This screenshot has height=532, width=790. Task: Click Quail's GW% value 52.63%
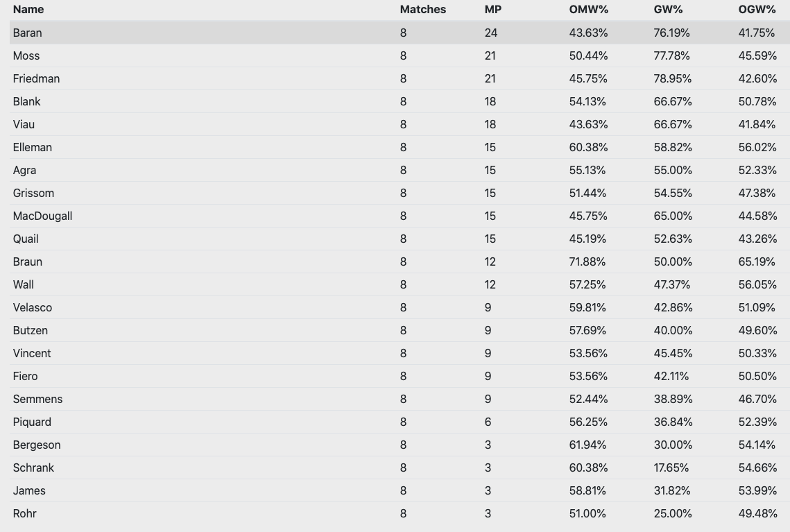673,239
